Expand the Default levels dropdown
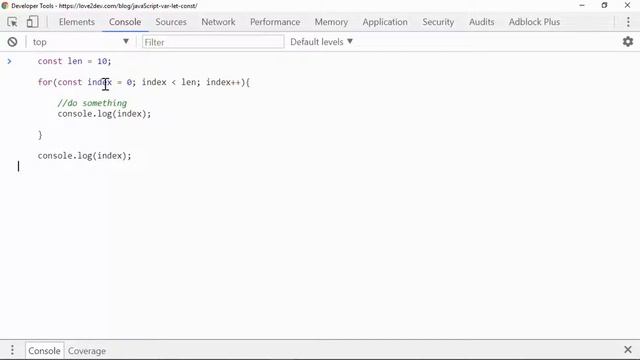 point(321,42)
